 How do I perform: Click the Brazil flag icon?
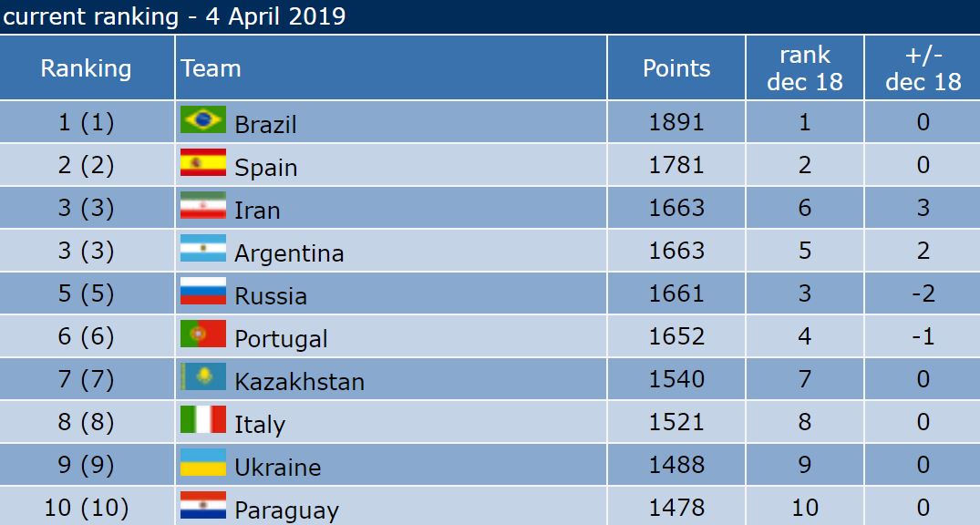[203, 120]
